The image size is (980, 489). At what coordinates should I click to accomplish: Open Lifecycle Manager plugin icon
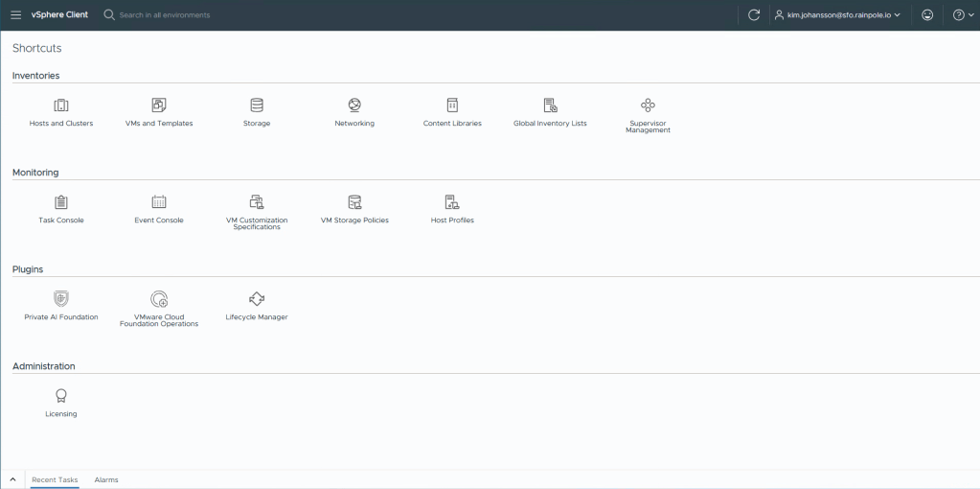(257, 299)
